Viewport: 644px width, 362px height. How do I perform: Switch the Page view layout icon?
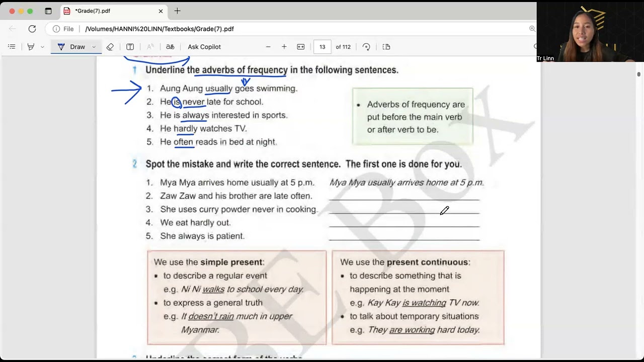point(386,47)
